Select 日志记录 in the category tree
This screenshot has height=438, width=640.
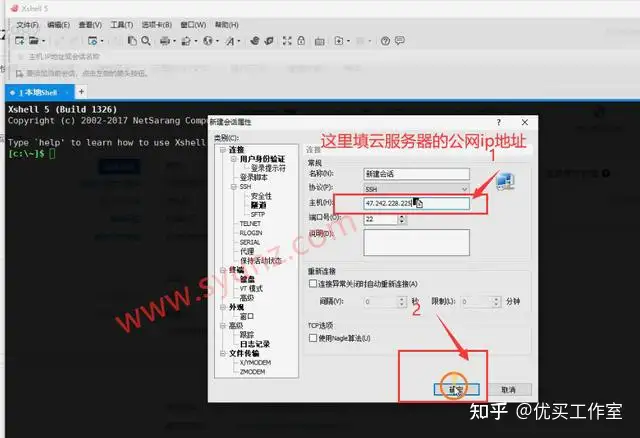[x=255, y=344]
